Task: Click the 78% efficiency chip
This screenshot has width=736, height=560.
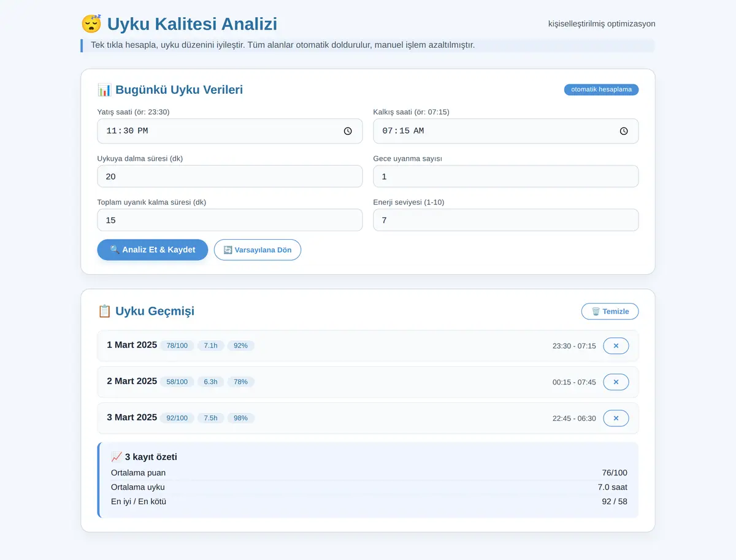Action: click(x=241, y=382)
